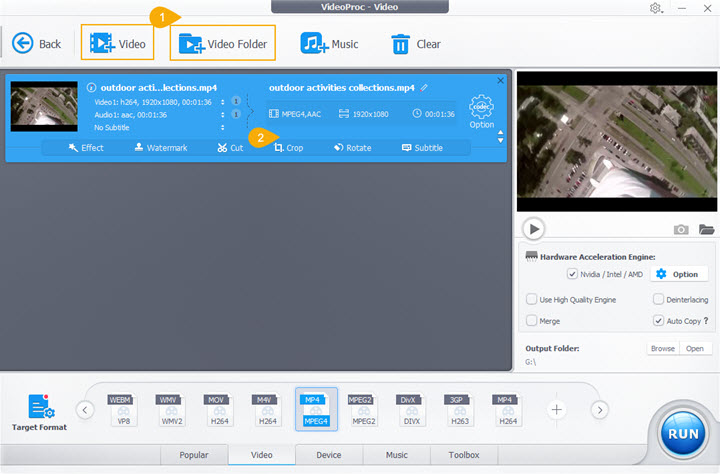Image resolution: width=720 pixels, height=474 pixels.
Task: Enable the Merge checkbox
Action: (531, 321)
